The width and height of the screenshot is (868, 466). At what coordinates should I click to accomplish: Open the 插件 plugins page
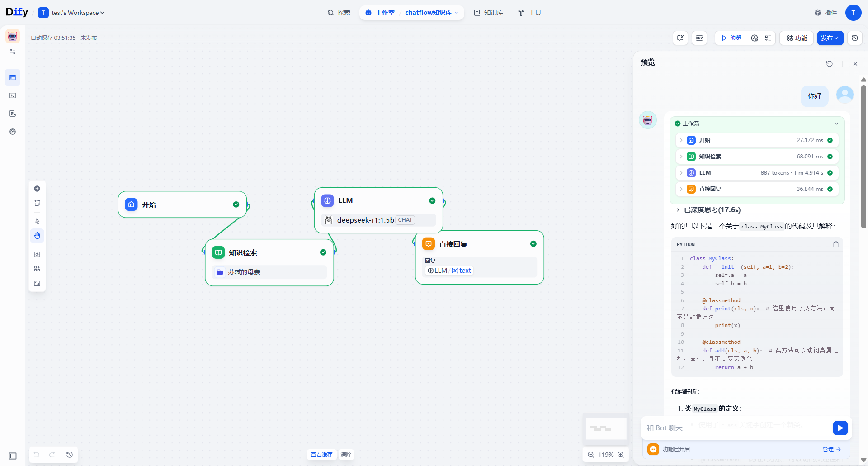click(826, 13)
